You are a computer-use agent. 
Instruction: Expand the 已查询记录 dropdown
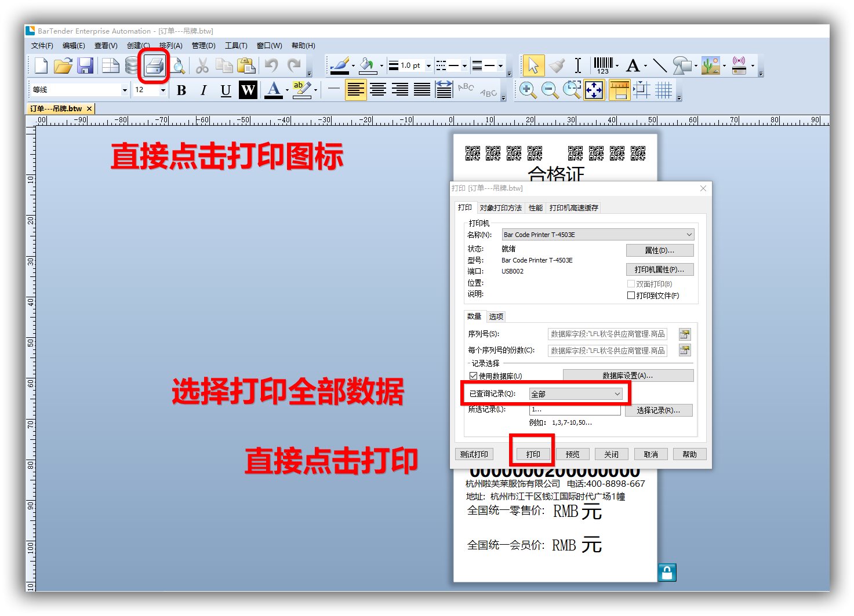pos(617,394)
